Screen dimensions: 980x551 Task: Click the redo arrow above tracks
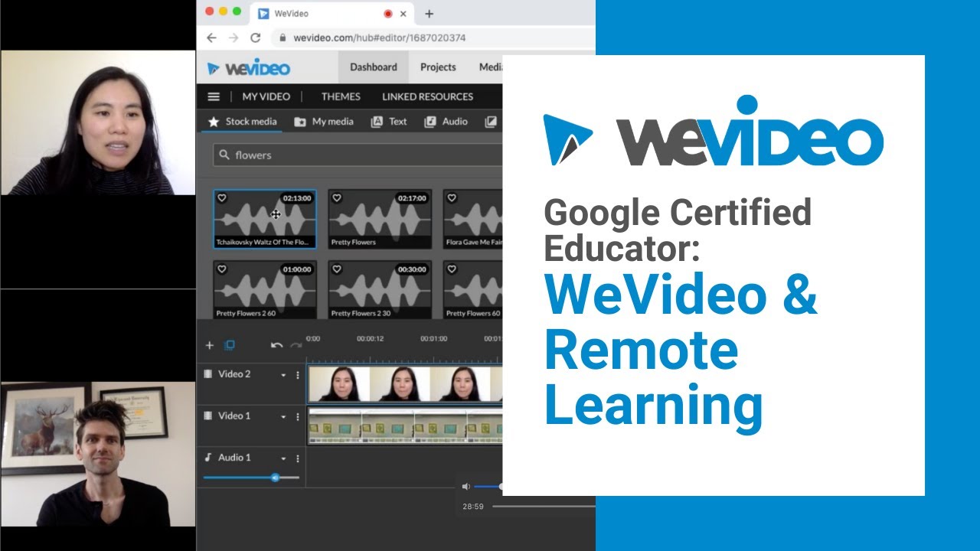point(296,346)
